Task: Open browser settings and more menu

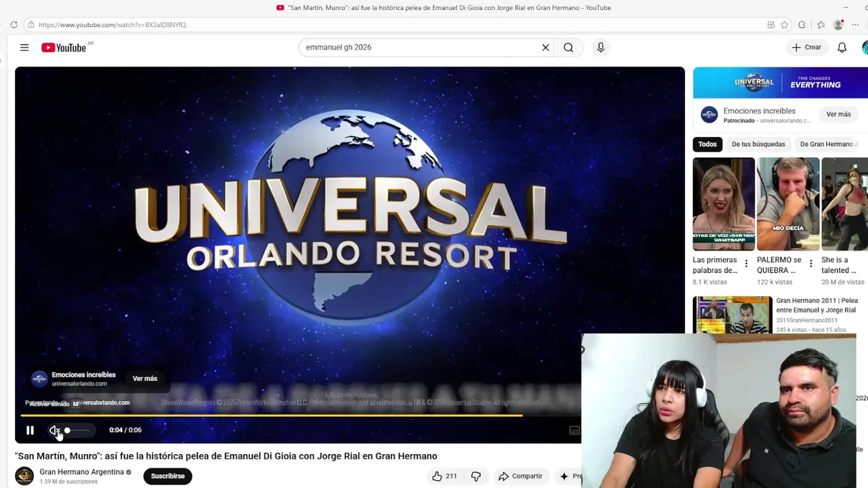Action: coord(855,25)
